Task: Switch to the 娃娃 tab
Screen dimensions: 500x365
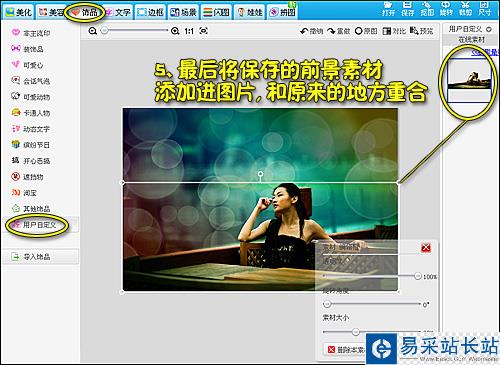Action: click(x=249, y=12)
